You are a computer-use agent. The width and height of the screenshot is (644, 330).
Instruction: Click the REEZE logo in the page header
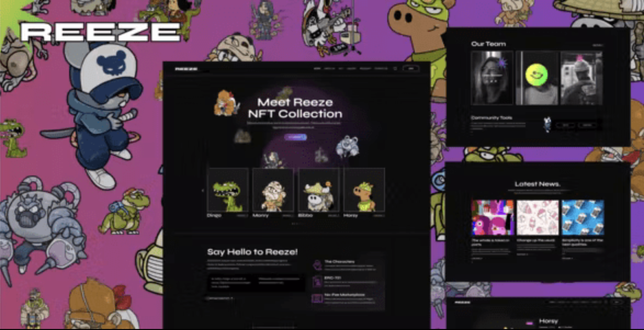click(186, 69)
